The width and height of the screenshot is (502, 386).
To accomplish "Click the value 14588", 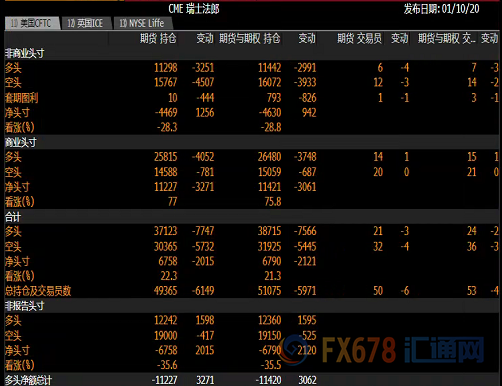I will click(166, 172).
